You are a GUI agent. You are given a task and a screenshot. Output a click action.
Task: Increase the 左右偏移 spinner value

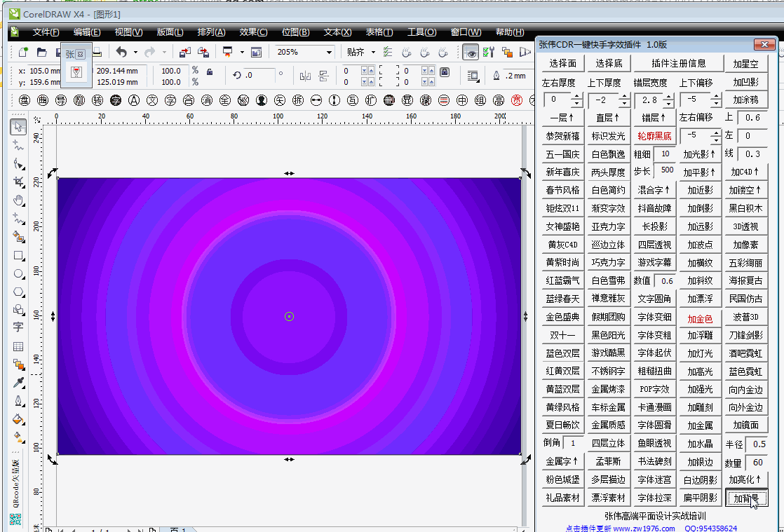tap(715, 132)
